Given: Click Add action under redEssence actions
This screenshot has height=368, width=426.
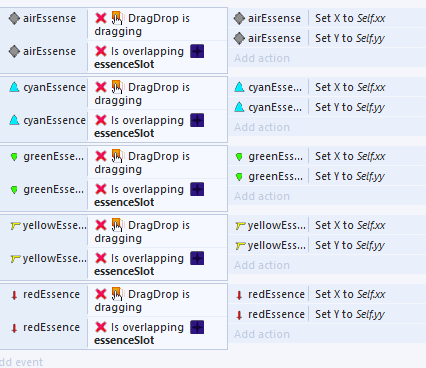Looking at the screenshot, I should 262,334.
